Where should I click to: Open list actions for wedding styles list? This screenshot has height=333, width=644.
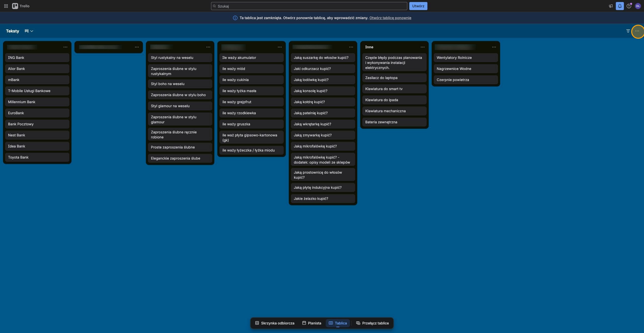[x=208, y=47]
